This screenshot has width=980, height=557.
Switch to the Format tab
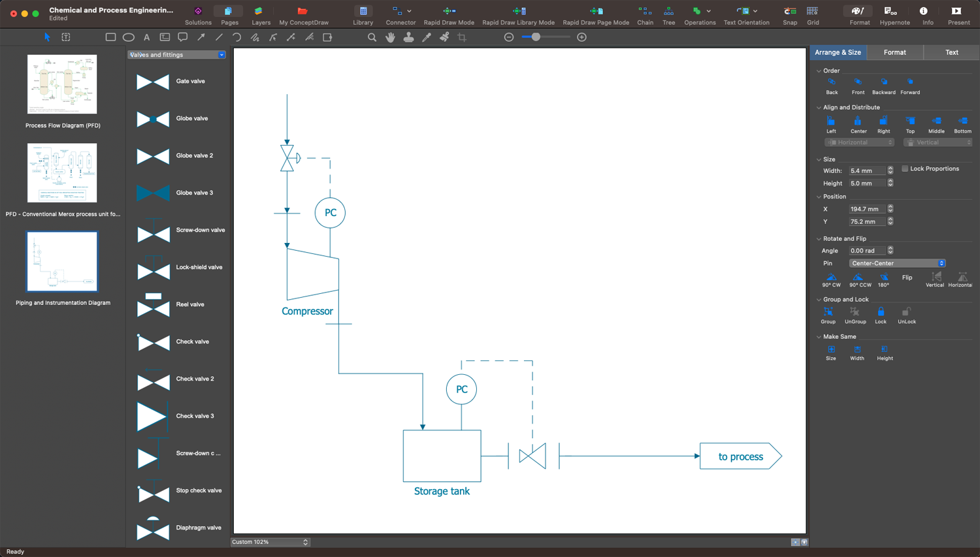pyautogui.click(x=894, y=52)
